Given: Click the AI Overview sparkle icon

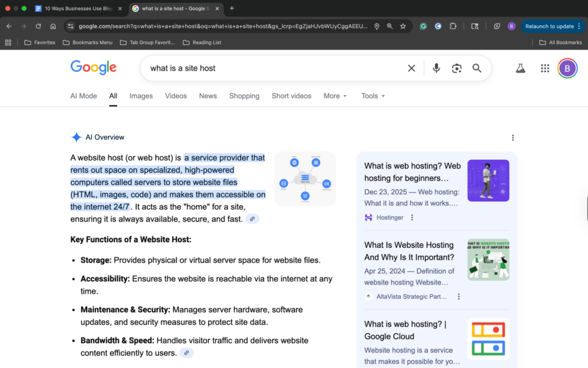Looking at the screenshot, I should pyautogui.click(x=76, y=137).
